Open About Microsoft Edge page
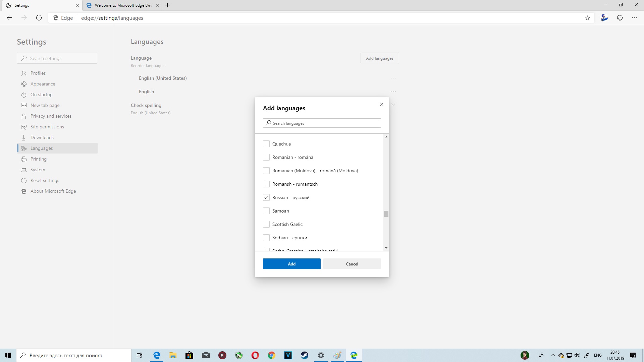The height and width of the screenshot is (362, 644). point(57,191)
